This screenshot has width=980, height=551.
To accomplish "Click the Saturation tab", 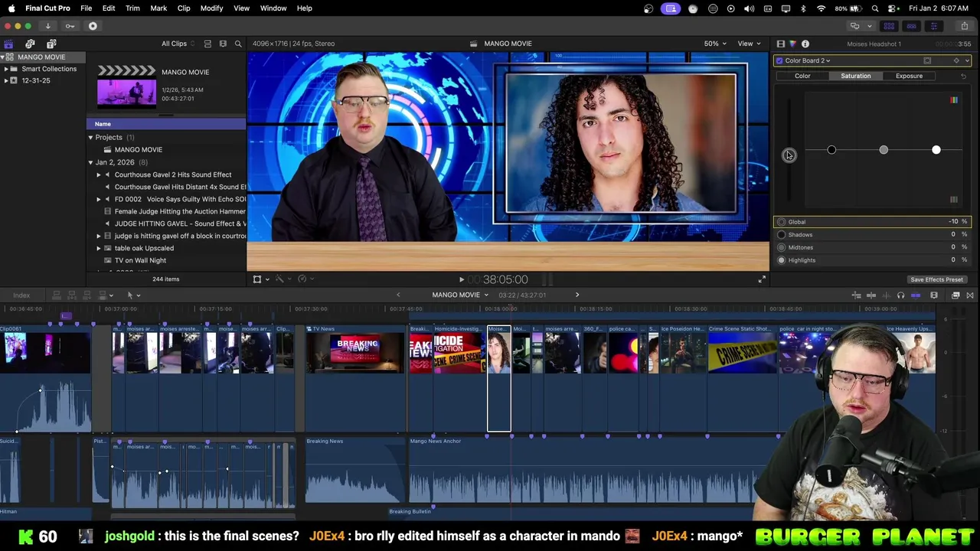I will click(x=855, y=76).
